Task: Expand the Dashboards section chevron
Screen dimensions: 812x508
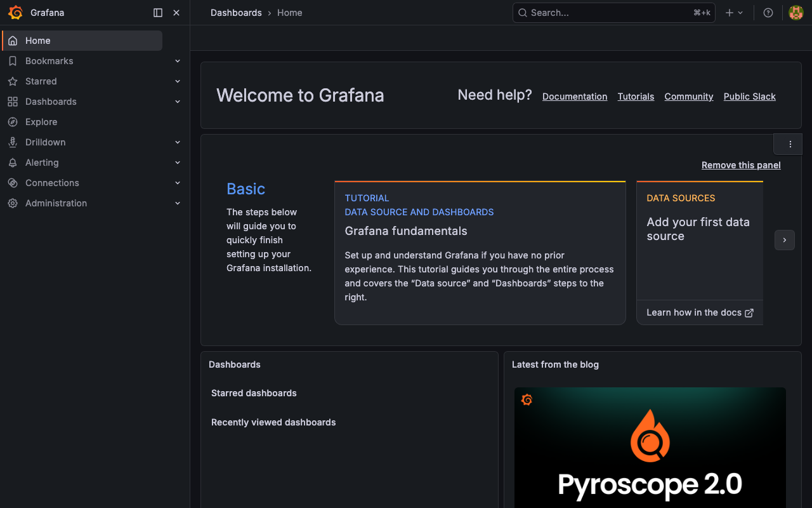Action: pos(178,102)
